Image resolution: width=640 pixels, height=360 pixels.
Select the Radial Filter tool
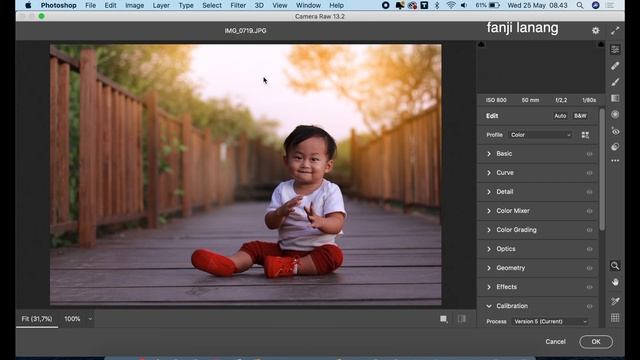615,115
